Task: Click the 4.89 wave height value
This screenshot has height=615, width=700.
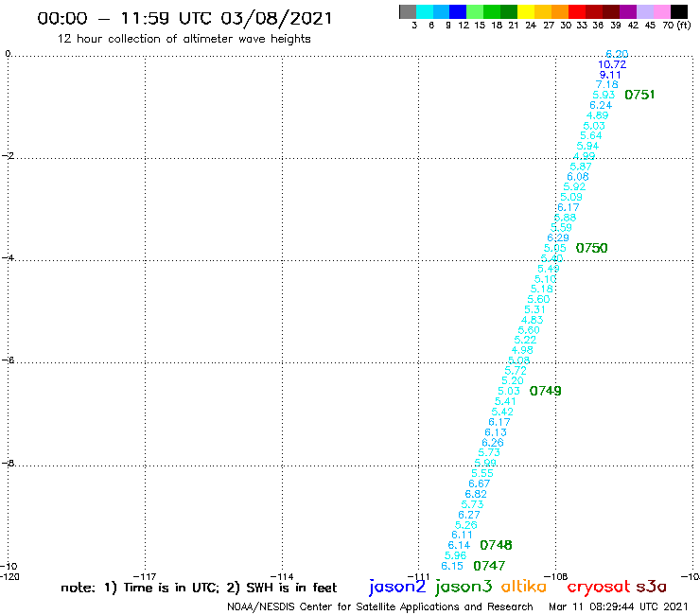Action: point(597,115)
